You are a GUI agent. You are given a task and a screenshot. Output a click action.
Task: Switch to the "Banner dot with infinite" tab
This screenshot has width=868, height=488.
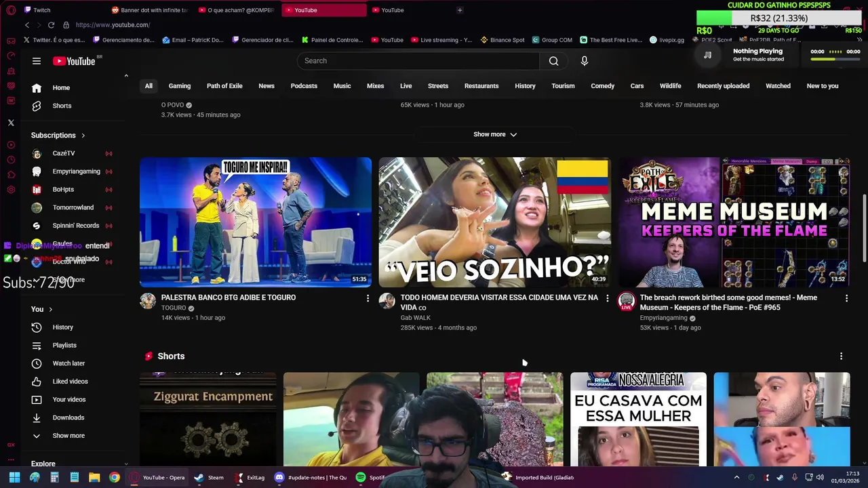pos(151,10)
